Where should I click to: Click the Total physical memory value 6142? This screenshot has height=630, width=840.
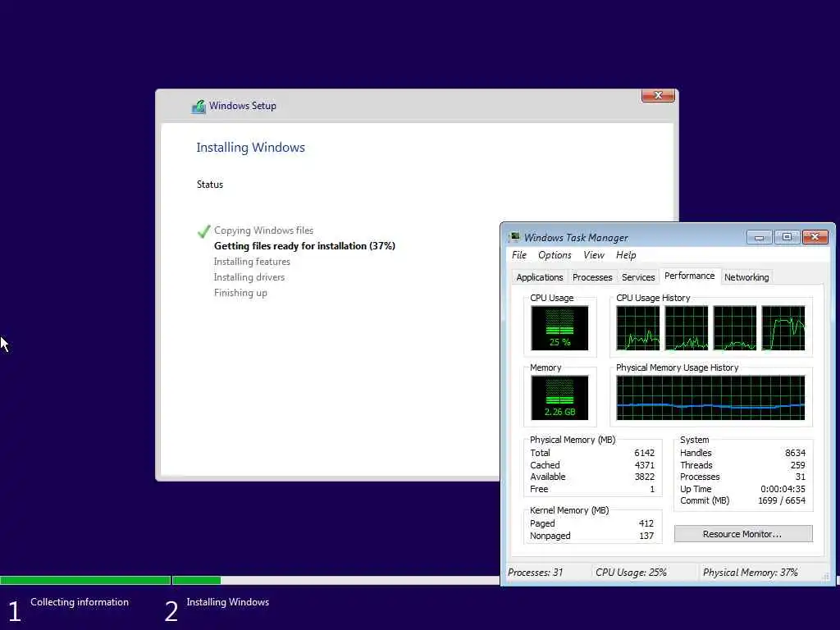point(644,453)
